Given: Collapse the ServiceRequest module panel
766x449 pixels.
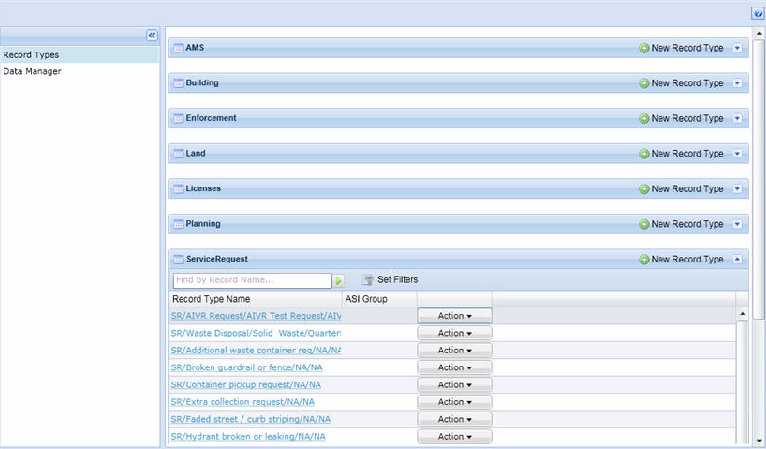Looking at the screenshot, I should tap(738, 259).
